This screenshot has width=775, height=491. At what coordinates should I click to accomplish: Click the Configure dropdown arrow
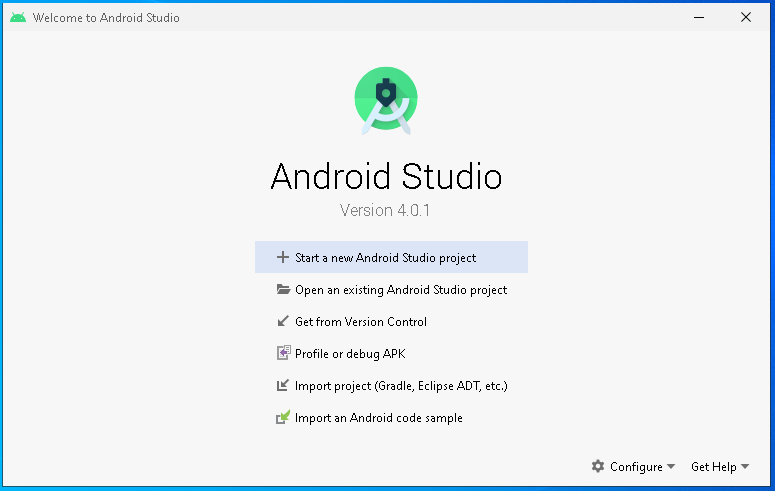[x=671, y=466]
